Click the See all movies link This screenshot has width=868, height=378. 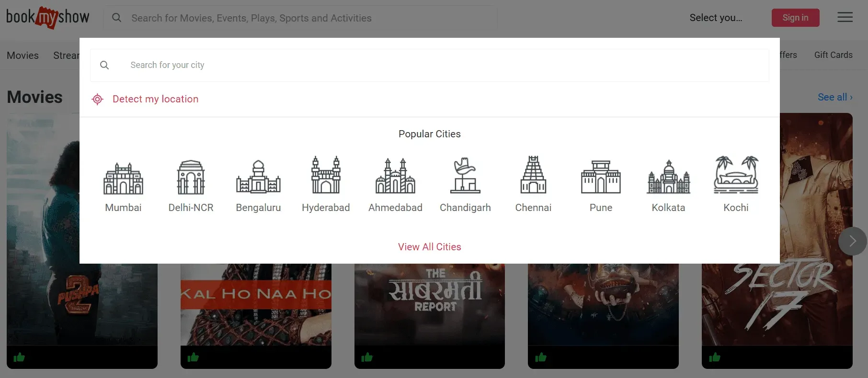(x=834, y=97)
